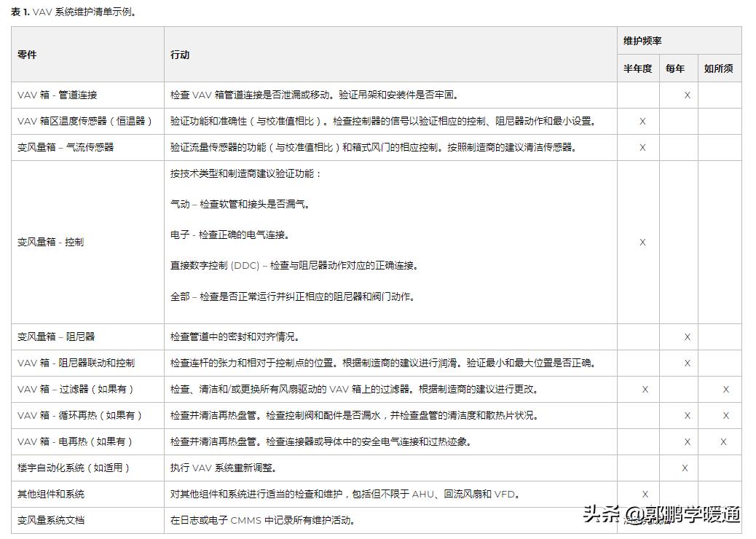点击「变风量箱 - 控制」单元格
This screenshot has width=756, height=539.
pyautogui.click(x=52, y=242)
